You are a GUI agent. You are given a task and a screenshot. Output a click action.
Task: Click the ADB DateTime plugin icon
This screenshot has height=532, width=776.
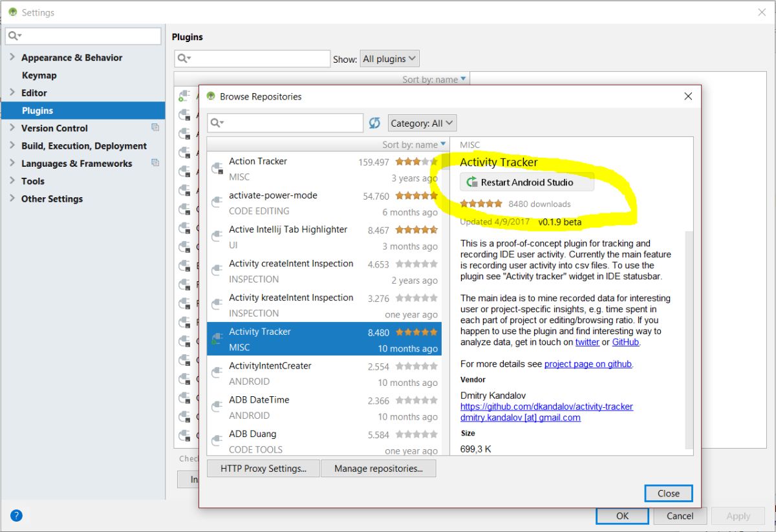[x=218, y=408]
